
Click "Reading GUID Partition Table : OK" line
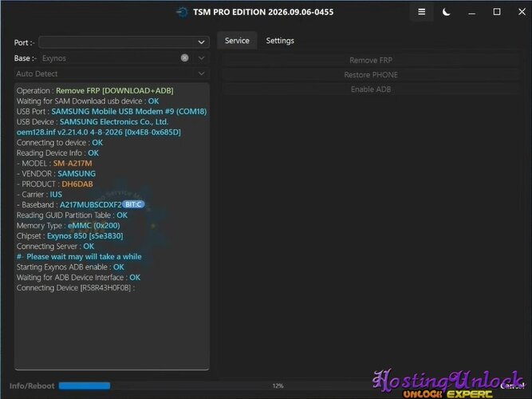point(72,215)
